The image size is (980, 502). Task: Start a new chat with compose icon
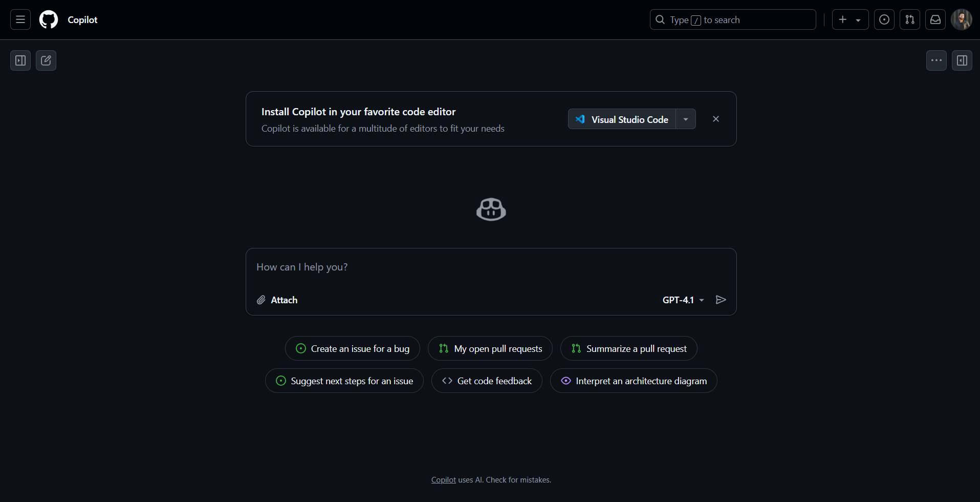point(46,60)
